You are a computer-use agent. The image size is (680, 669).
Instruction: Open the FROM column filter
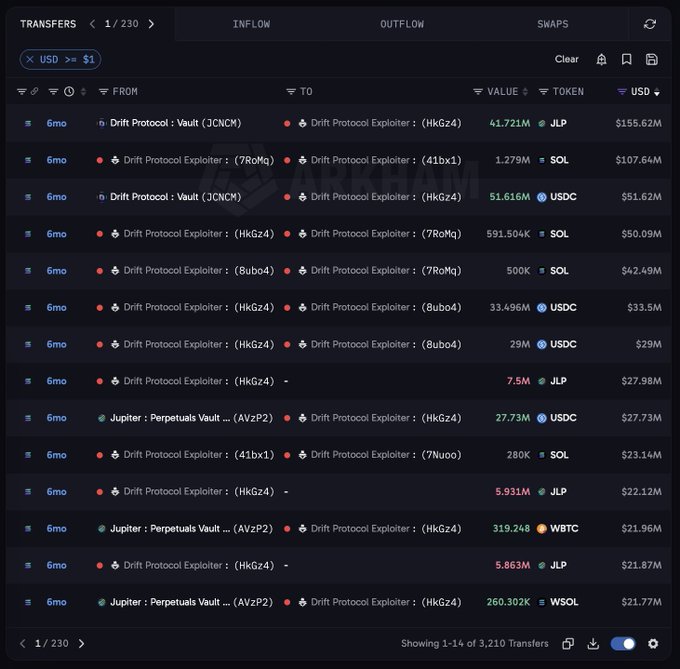click(x=103, y=91)
